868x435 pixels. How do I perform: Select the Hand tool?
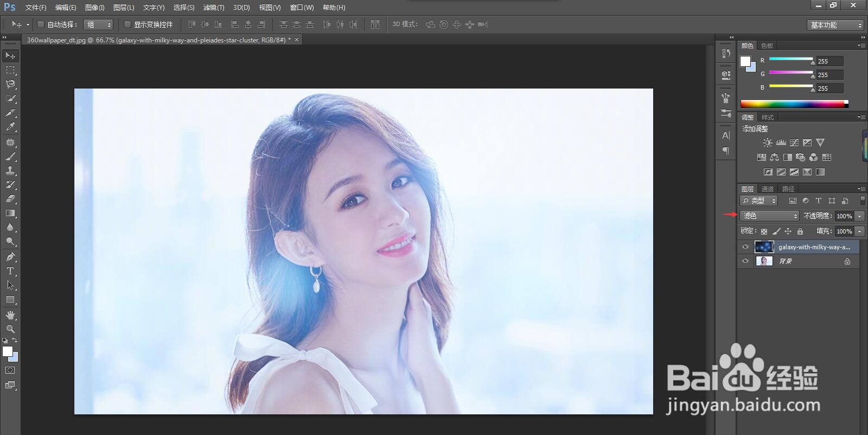pos(10,315)
